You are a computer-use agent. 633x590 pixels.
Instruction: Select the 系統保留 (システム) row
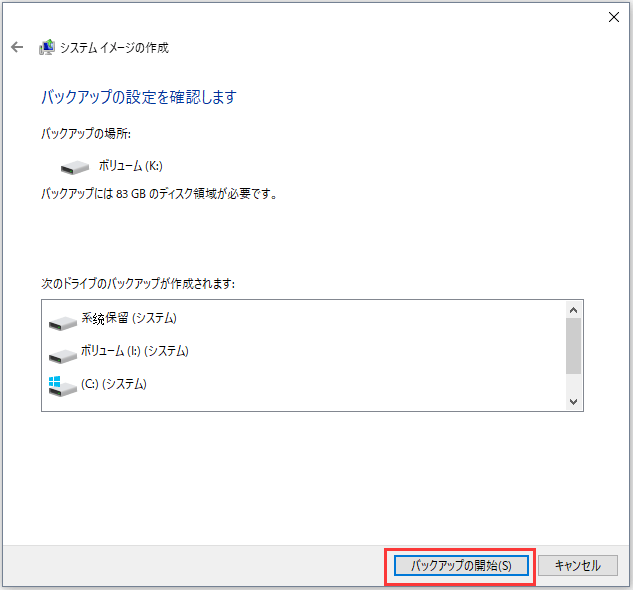coord(303,319)
